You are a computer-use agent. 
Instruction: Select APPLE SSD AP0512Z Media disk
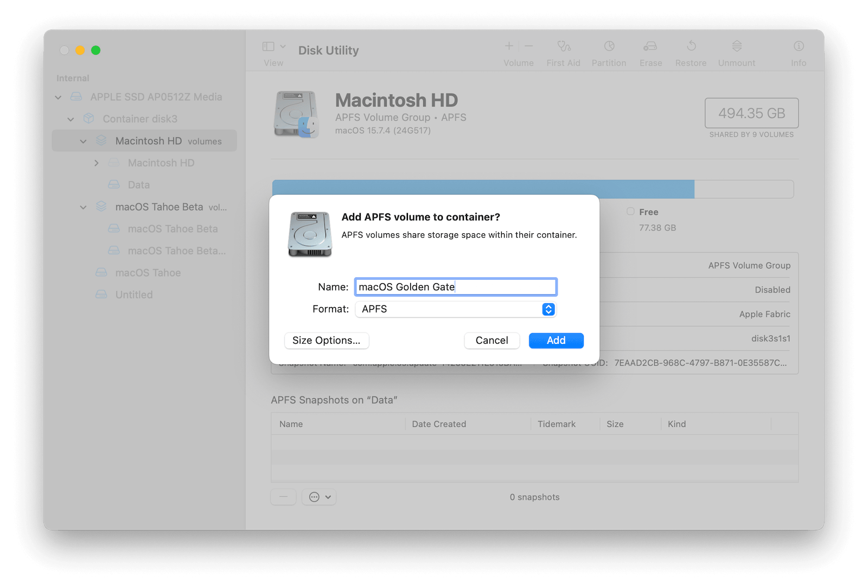(x=156, y=97)
